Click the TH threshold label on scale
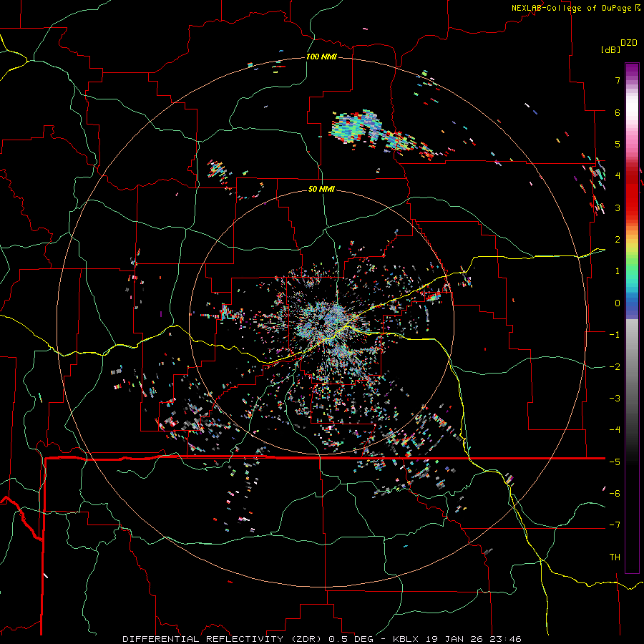This screenshot has height=644, width=644. 615,557
